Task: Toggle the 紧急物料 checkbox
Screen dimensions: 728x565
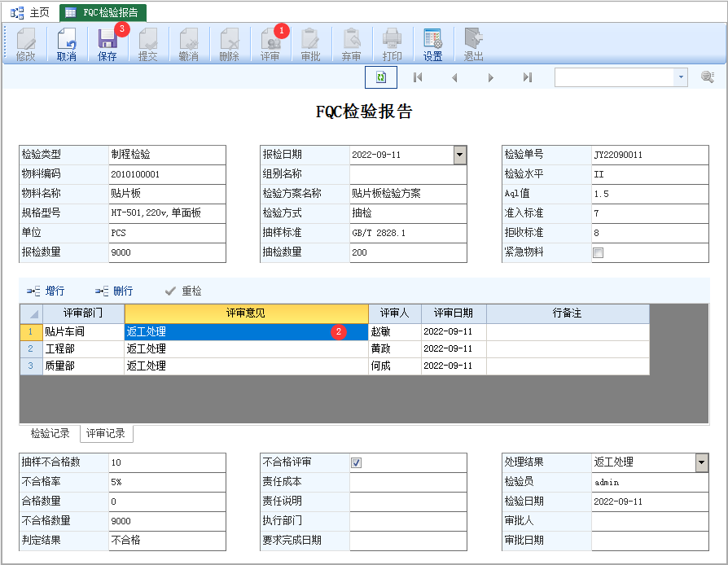Action: point(599,253)
